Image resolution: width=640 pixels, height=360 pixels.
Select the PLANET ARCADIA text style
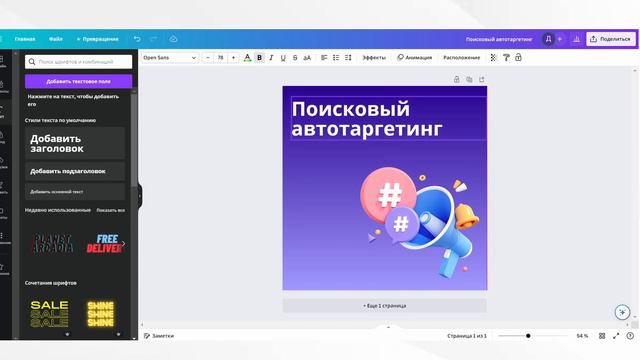(x=53, y=243)
